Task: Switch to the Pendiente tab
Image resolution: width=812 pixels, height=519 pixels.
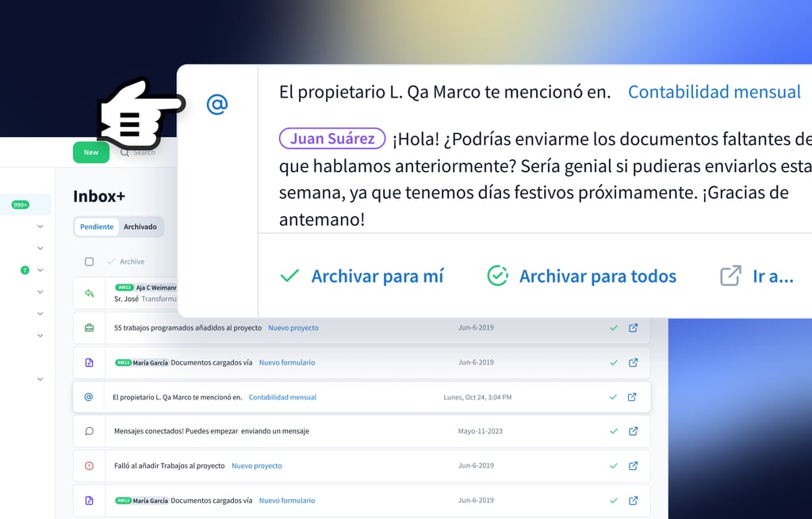Action: [97, 227]
